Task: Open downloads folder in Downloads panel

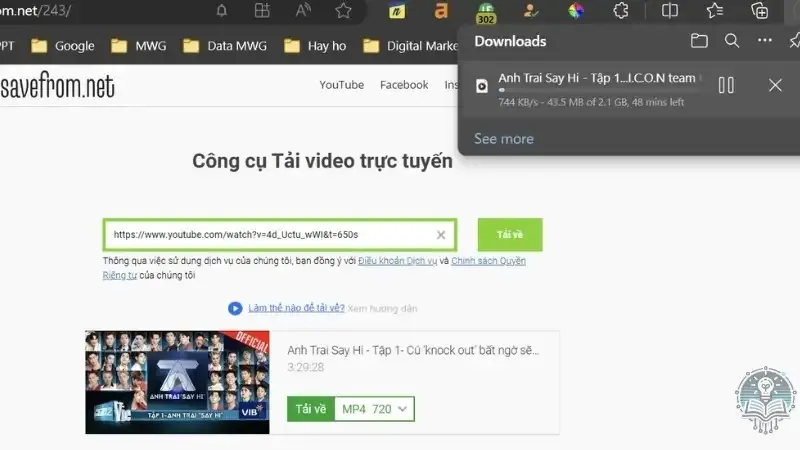Action: (699, 41)
